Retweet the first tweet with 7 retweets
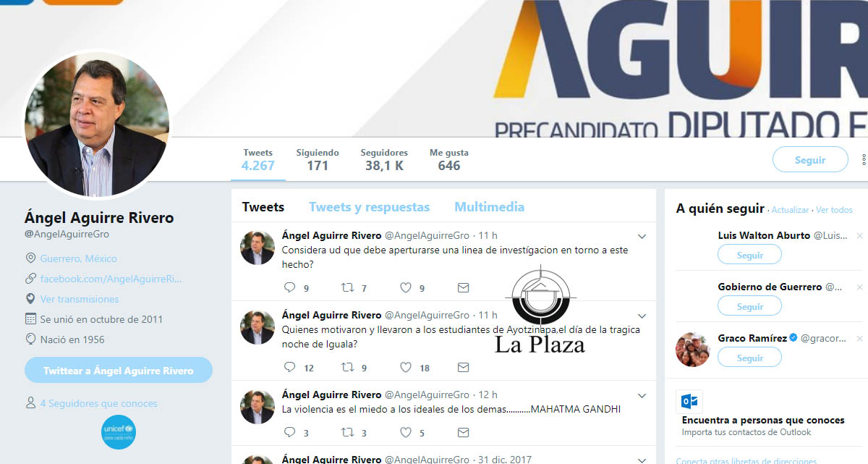868x464 pixels. tap(348, 287)
